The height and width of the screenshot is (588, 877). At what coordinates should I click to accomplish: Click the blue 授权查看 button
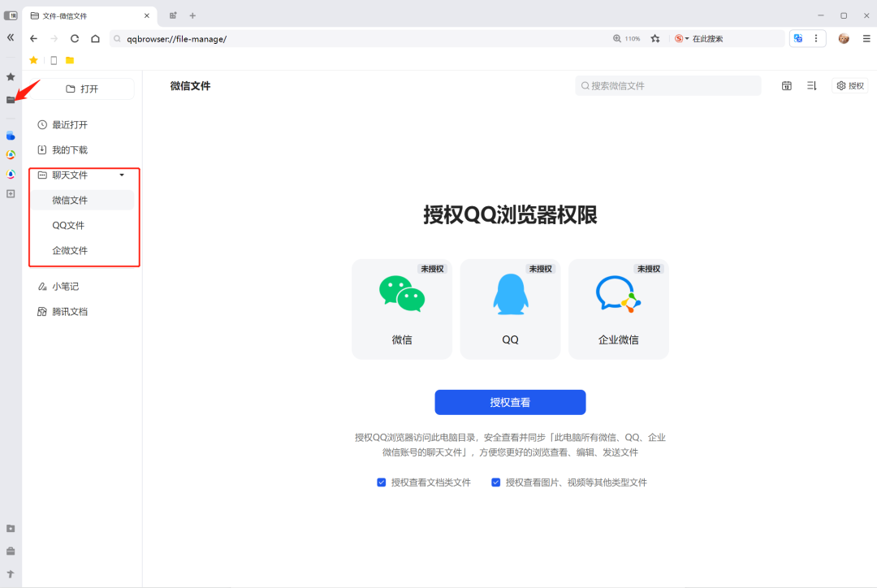[510, 402]
